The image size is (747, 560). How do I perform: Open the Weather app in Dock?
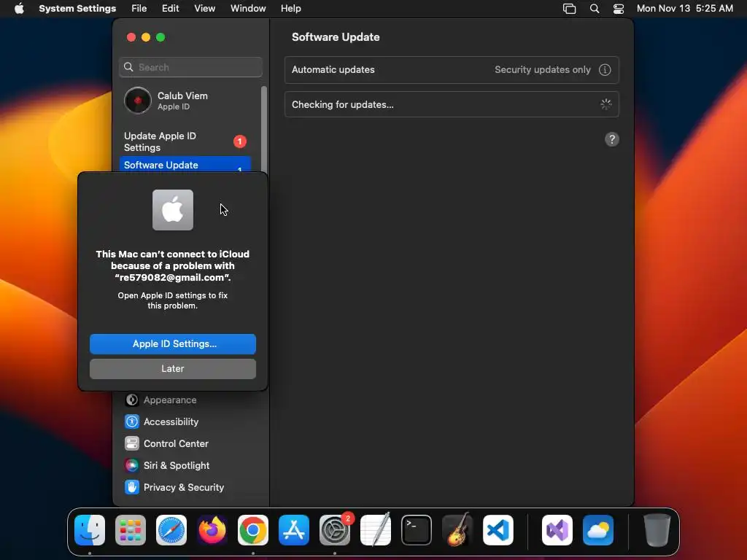pyautogui.click(x=598, y=530)
